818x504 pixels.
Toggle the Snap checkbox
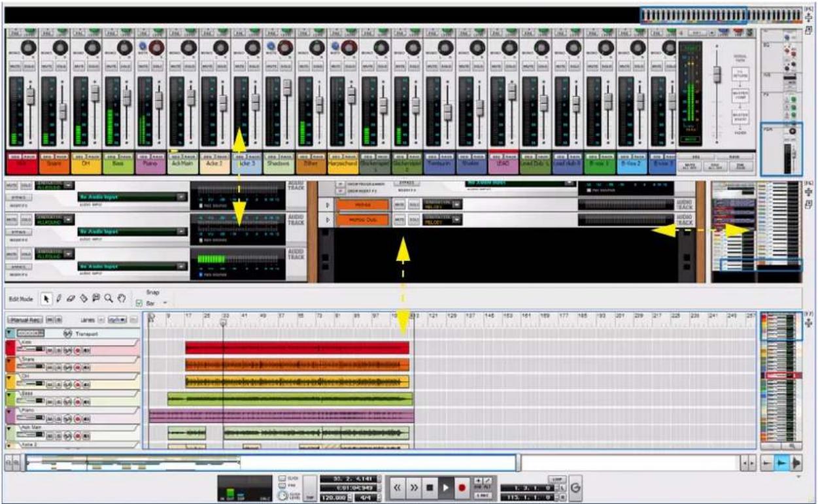pyautogui.click(x=138, y=303)
